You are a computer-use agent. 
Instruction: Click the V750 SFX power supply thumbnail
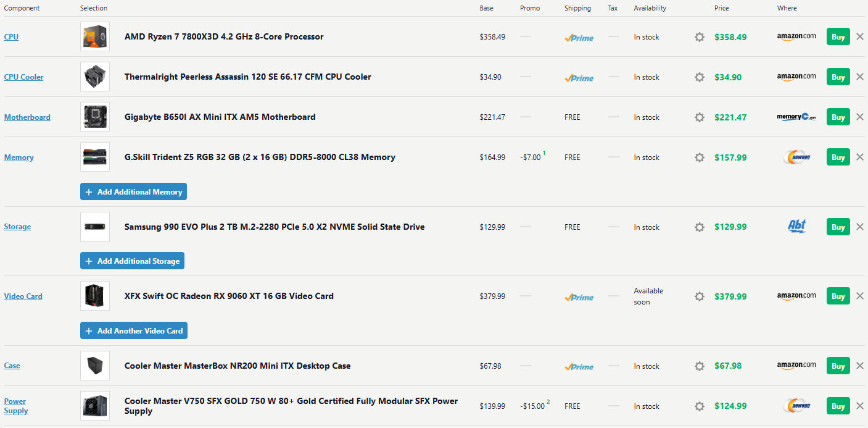95,406
